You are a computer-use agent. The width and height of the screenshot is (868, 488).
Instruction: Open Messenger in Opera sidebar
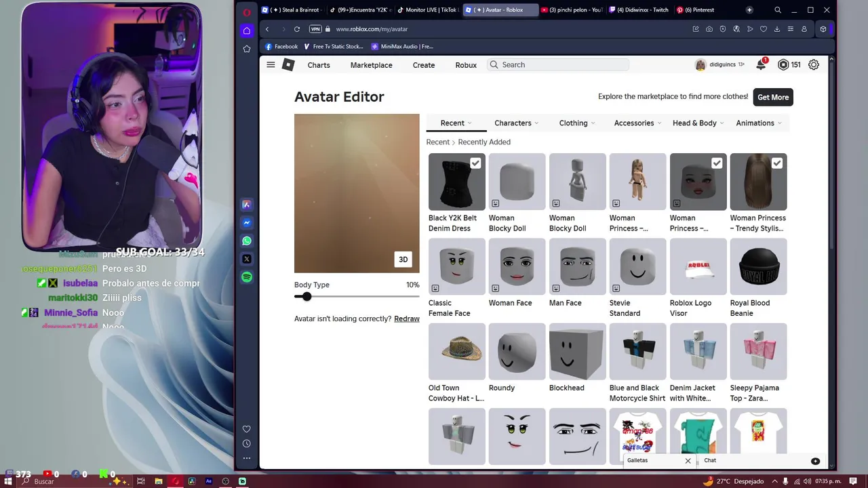pos(247,222)
